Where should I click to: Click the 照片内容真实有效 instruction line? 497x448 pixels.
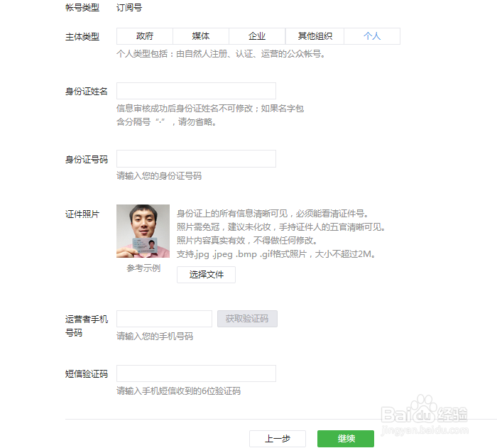247,240
